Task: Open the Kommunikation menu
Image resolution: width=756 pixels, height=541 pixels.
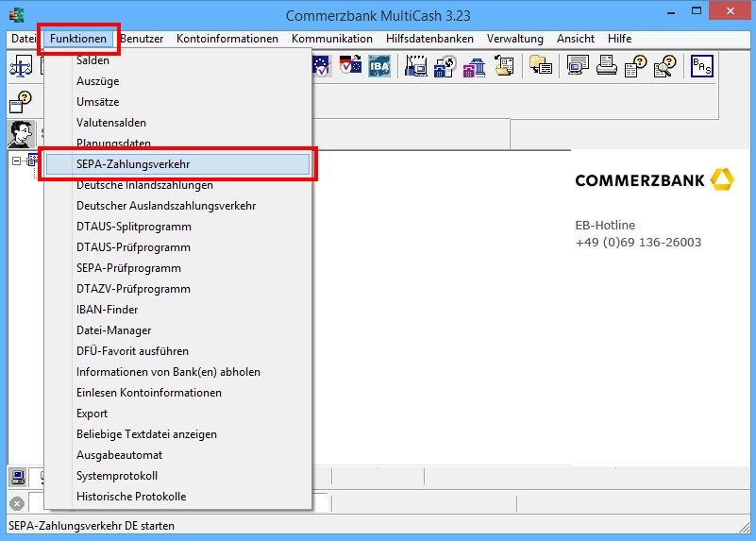Action: pyautogui.click(x=331, y=39)
